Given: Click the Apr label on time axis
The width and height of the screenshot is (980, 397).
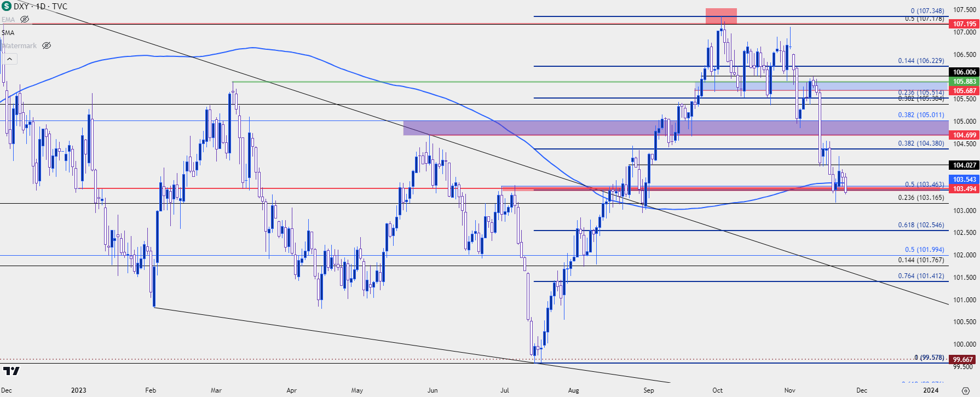Looking at the screenshot, I should pyautogui.click(x=291, y=390).
